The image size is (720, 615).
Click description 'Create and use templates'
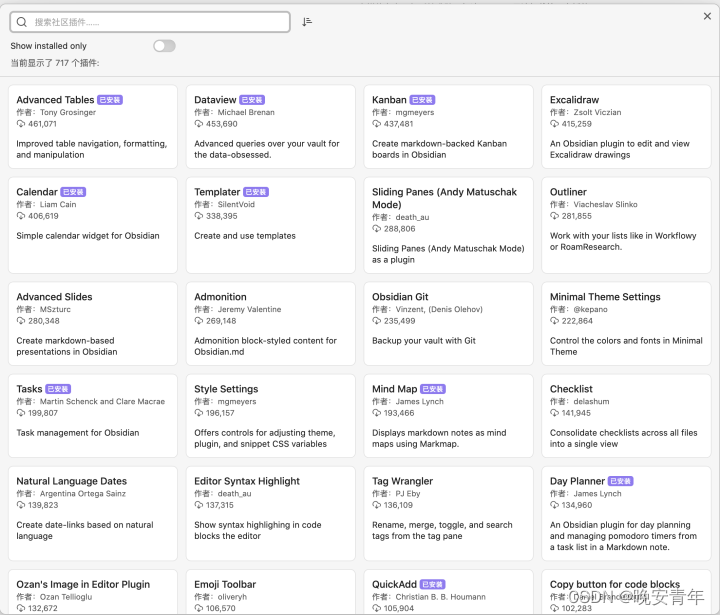tap(245, 236)
